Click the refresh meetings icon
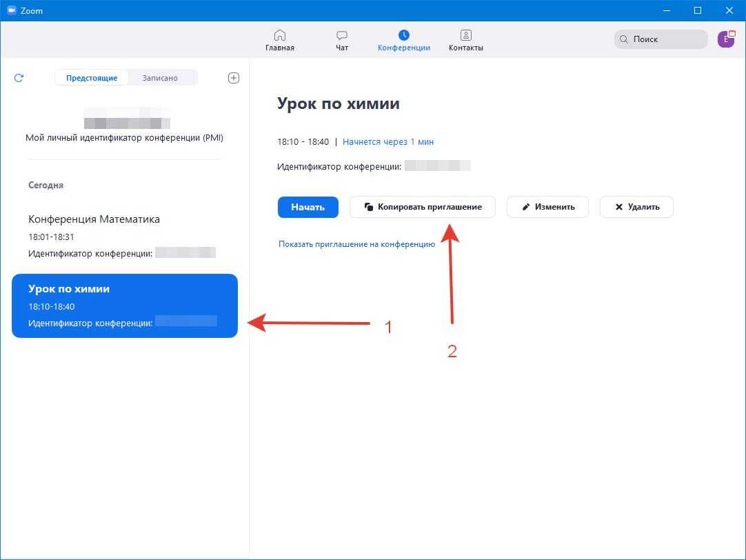Image resolution: width=746 pixels, height=560 pixels. coord(19,78)
